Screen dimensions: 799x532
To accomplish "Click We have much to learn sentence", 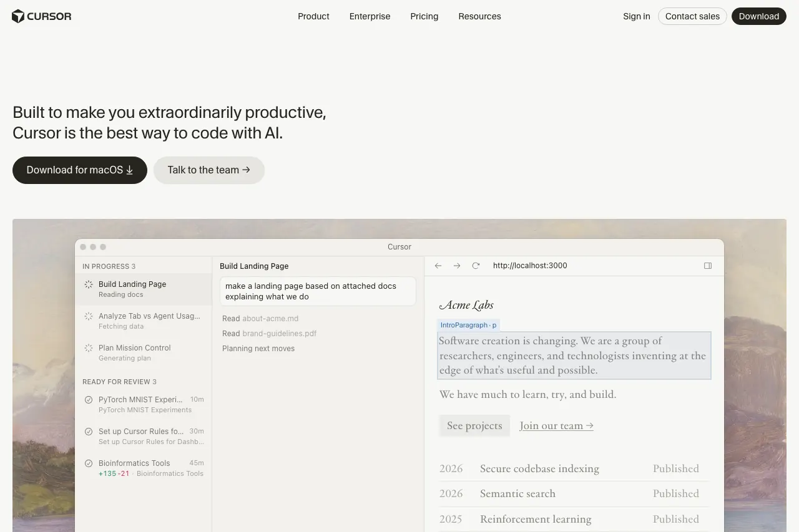I will coord(527,395).
